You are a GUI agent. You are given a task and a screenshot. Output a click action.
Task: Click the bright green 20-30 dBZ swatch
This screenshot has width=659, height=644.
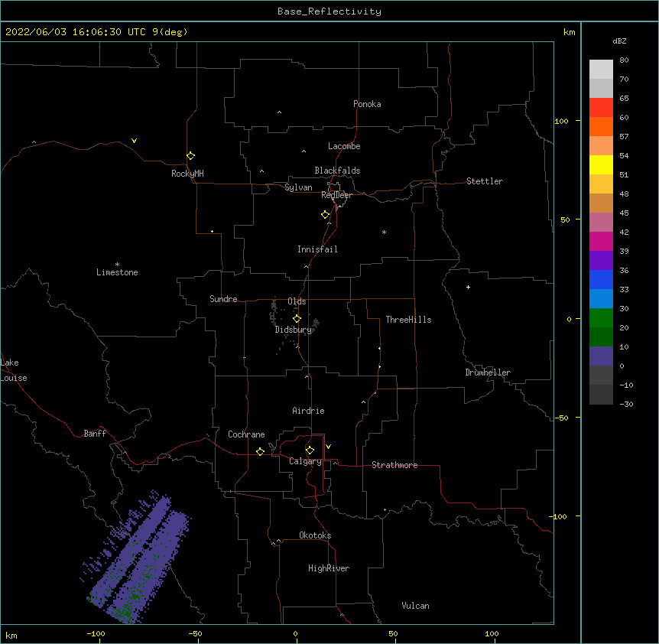pos(601,318)
